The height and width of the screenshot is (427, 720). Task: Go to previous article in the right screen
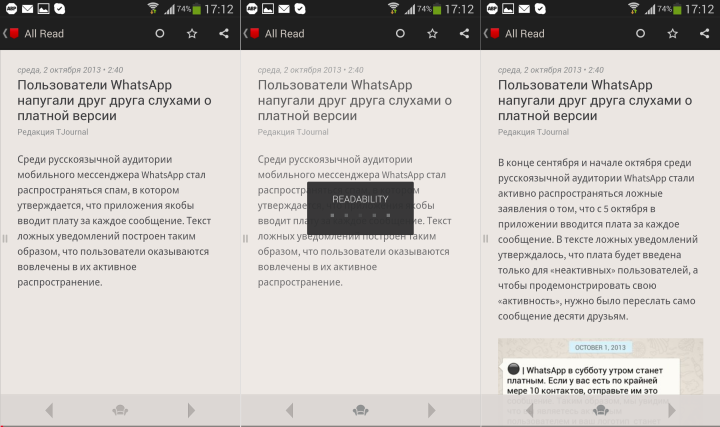click(x=529, y=410)
